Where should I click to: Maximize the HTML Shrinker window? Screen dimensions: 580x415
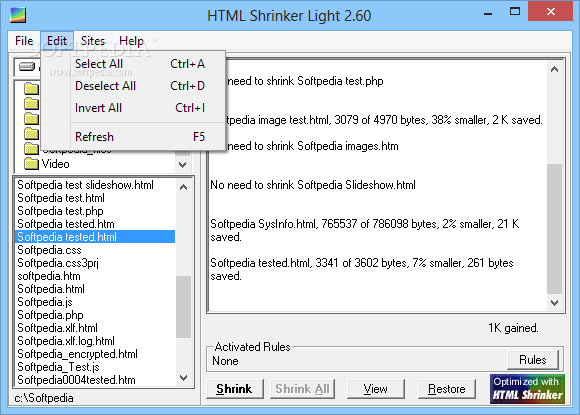[x=515, y=12]
